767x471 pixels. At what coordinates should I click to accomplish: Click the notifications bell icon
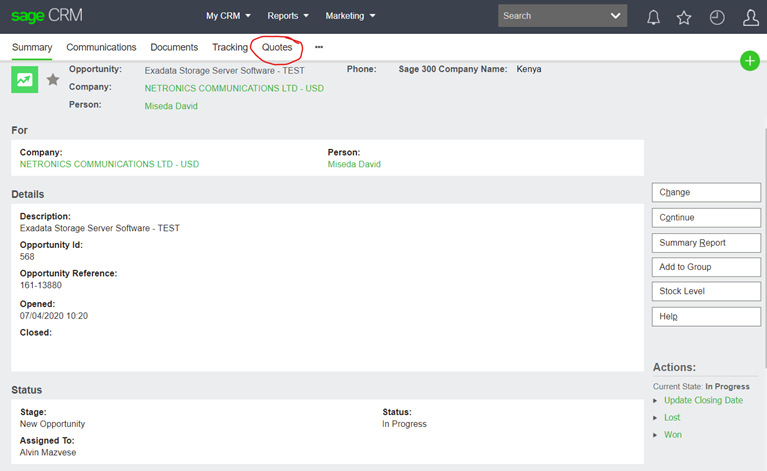click(x=654, y=17)
